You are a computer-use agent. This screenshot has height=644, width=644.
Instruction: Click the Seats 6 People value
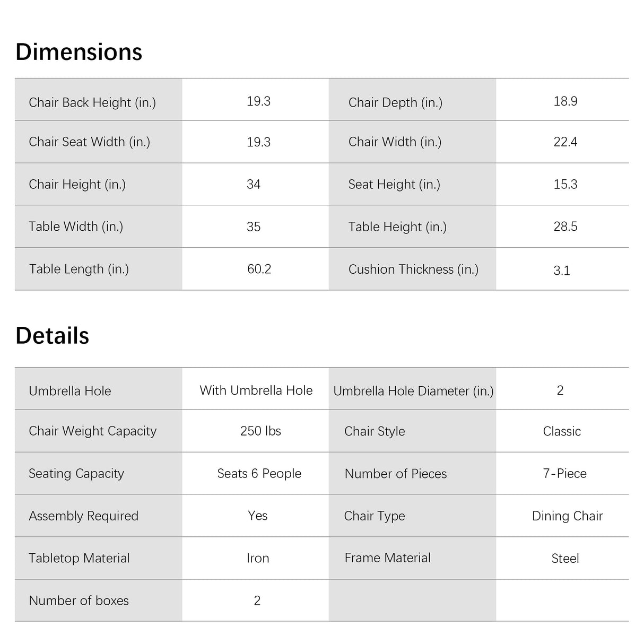(x=259, y=473)
